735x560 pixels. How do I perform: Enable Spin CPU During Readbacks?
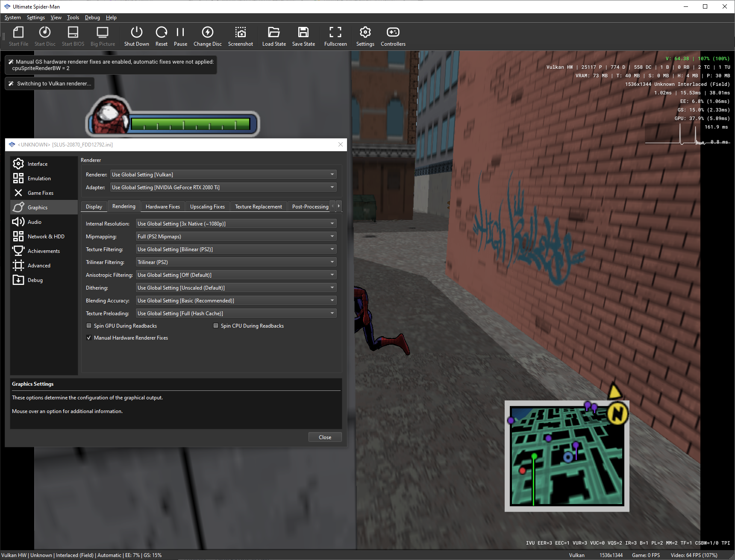click(216, 325)
